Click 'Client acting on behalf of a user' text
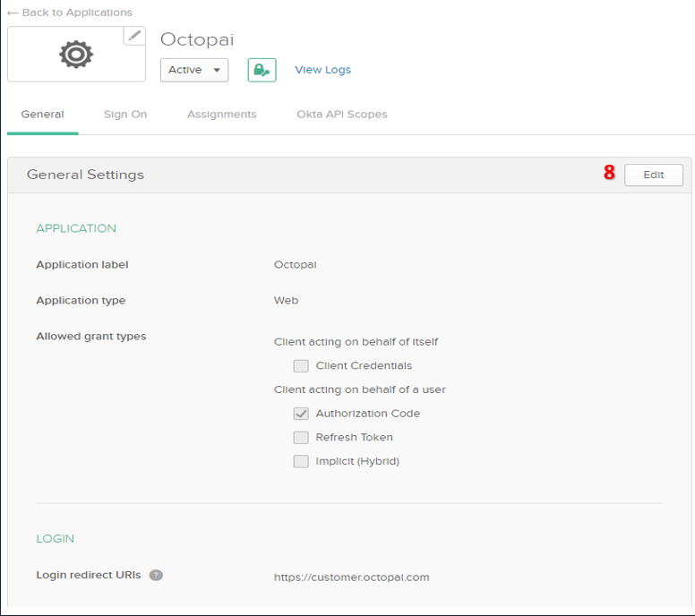Image resolution: width=695 pixels, height=616 pixels. point(359,389)
